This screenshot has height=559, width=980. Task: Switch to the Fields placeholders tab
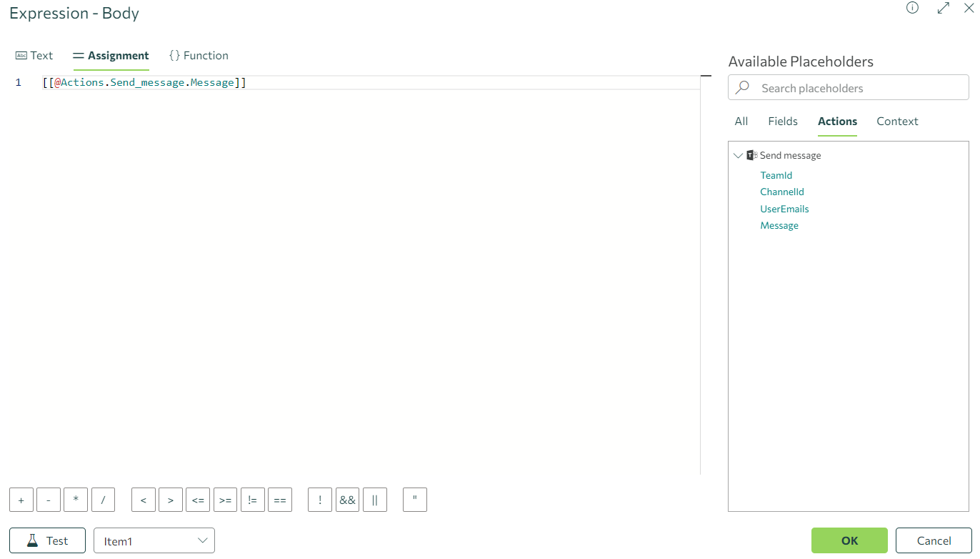[x=783, y=122]
